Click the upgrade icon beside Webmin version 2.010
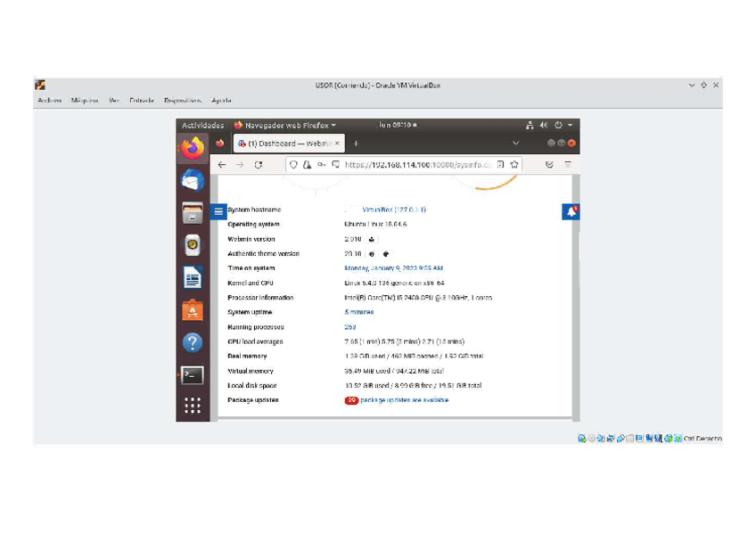 tap(371, 239)
